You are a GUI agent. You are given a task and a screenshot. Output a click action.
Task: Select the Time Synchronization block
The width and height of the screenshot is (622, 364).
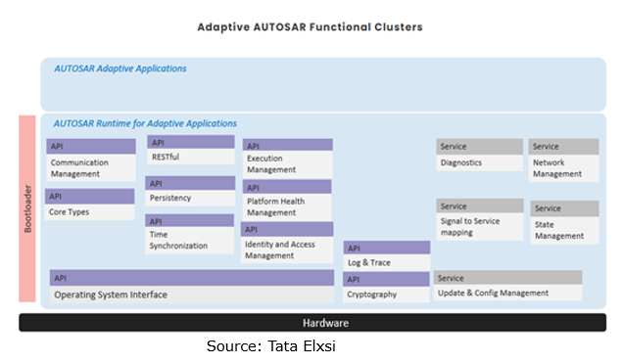(x=190, y=234)
